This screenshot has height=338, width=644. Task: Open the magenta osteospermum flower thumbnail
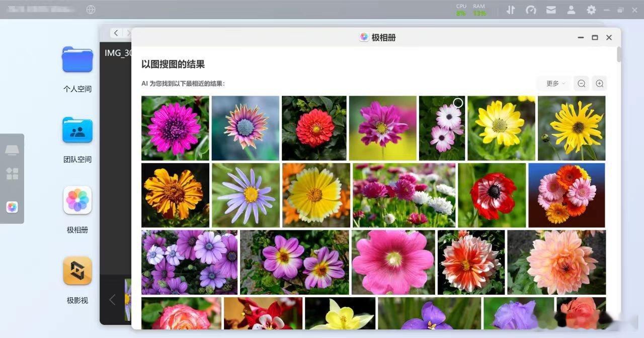[x=175, y=128]
